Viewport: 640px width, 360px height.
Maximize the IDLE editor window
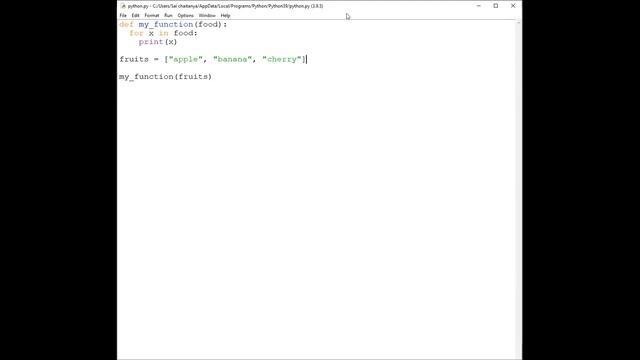click(496, 6)
